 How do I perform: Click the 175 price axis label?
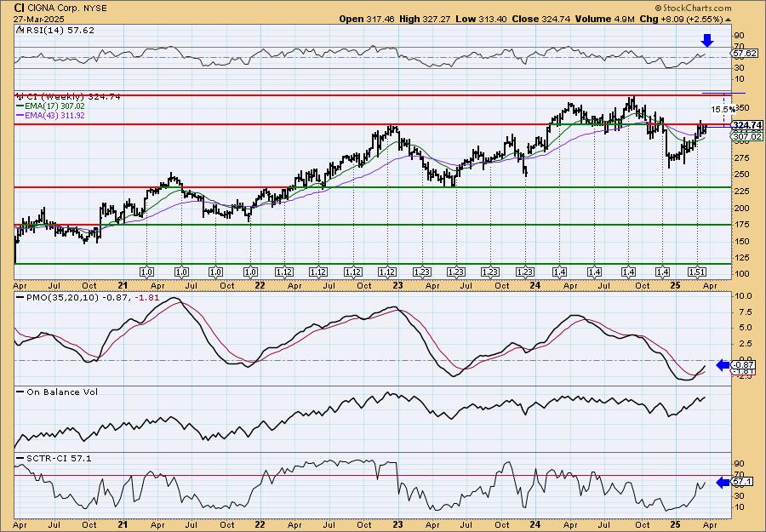point(741,224)
